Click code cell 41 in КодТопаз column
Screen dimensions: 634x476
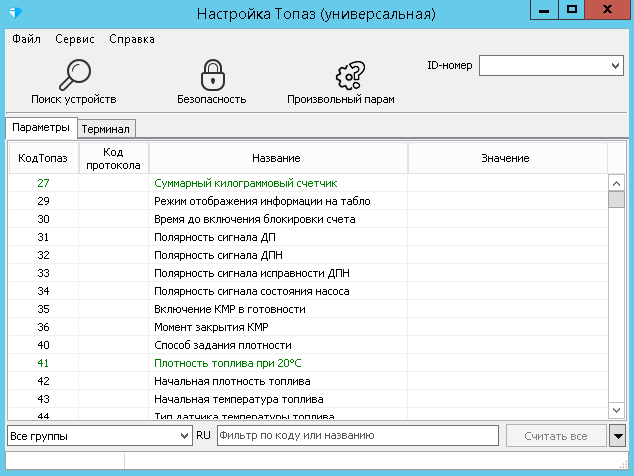pos(43,363)
